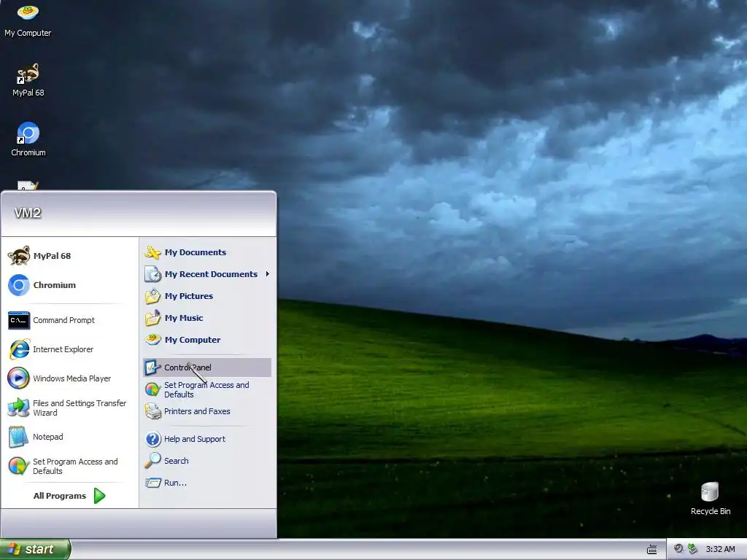Click the Command Prompt black console icon
747x560 pixels.
point(19,321)
